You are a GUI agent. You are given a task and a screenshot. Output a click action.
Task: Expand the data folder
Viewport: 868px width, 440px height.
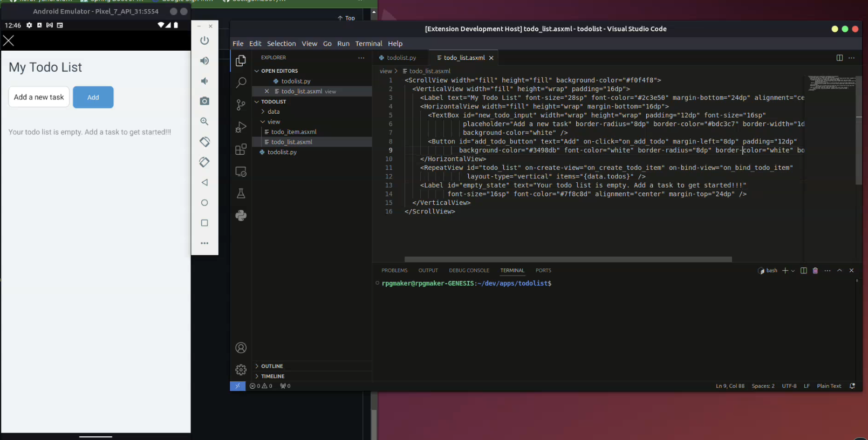pos(274,112)
